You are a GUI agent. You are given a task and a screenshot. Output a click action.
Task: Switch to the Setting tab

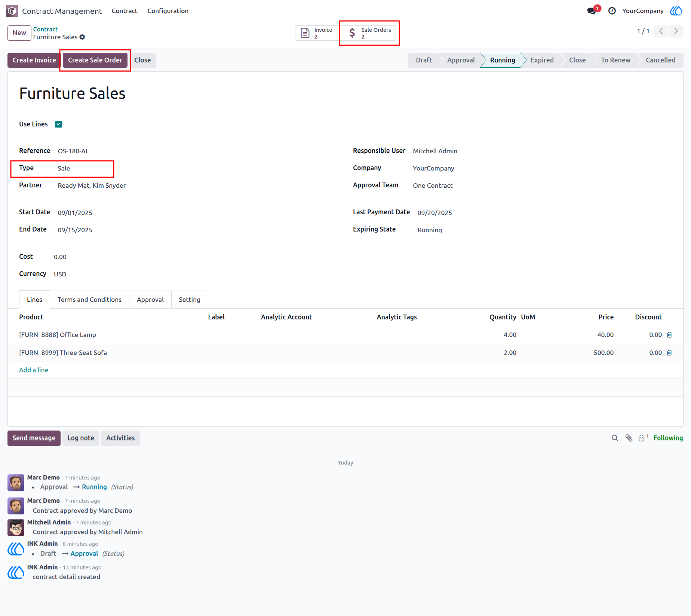point(190,300)
